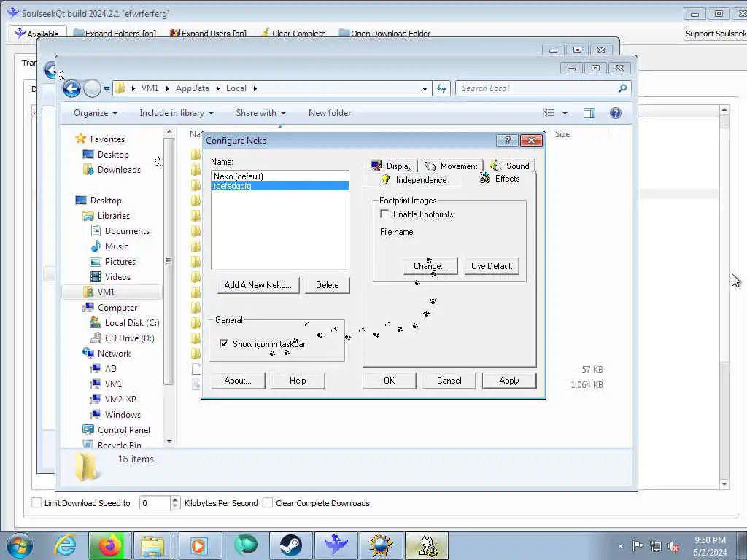Click Use Default footprint button
Screen dimensions: 747x560
492,265
